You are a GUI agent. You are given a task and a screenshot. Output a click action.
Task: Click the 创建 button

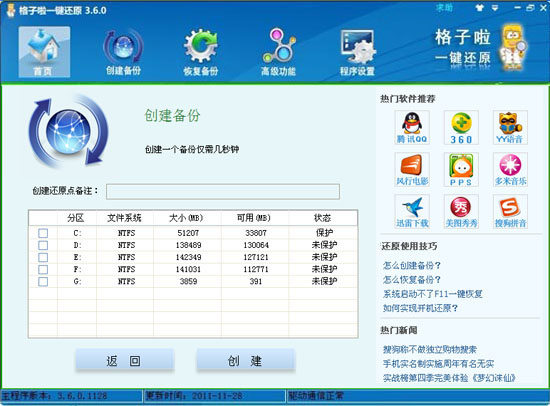[x=246, y=360]
